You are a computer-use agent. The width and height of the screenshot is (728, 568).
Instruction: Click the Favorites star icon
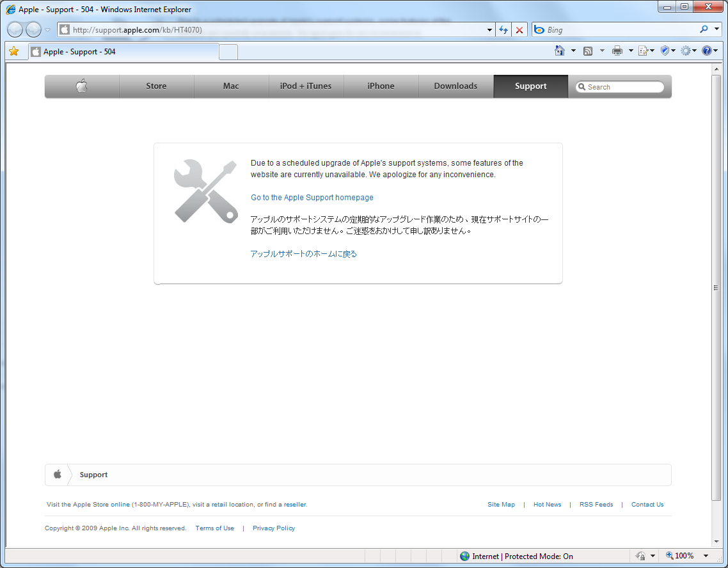pos(14,51)
